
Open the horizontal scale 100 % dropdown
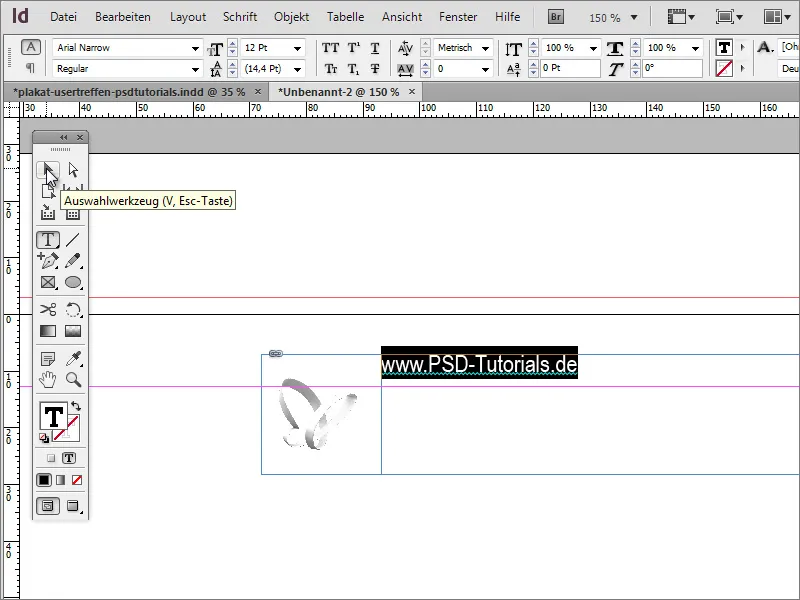pyautogui.click(x=695, y=48)
